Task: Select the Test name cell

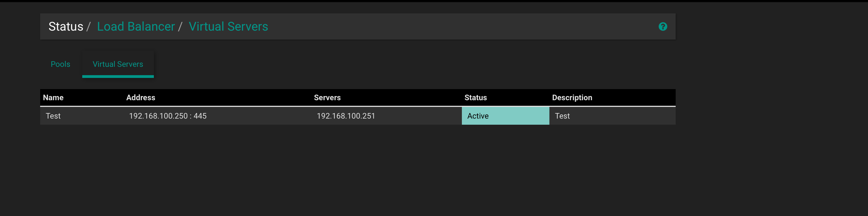Action: tap(82, 116)
